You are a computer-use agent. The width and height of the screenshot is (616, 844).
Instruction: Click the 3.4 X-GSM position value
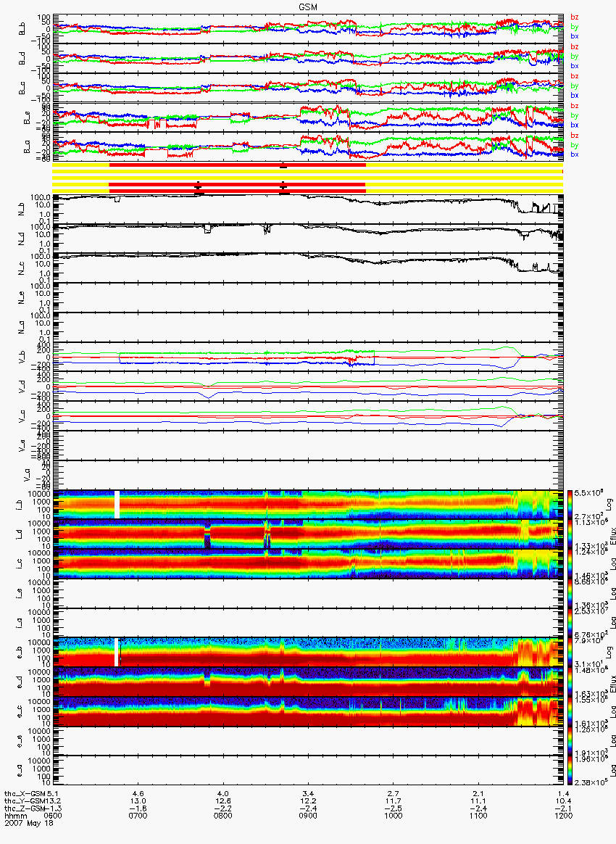point(308,793)
